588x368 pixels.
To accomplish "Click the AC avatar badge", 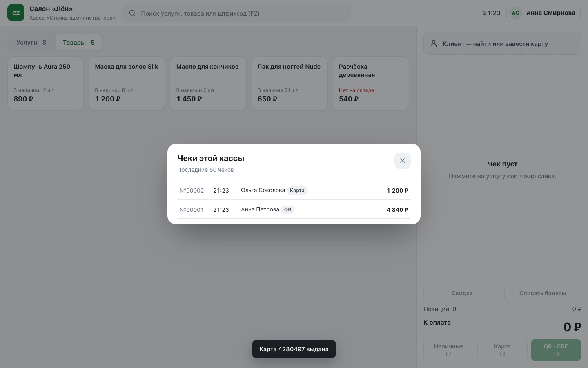I will [x=516, y=13].
